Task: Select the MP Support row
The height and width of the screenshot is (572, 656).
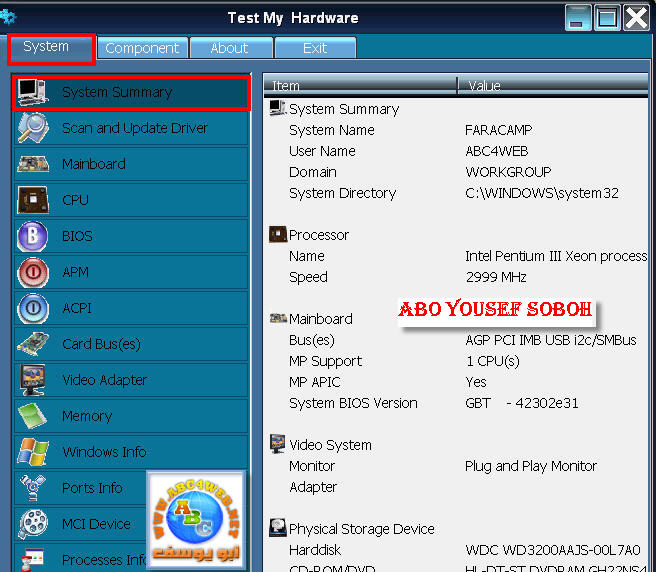Action: [456, 361]
